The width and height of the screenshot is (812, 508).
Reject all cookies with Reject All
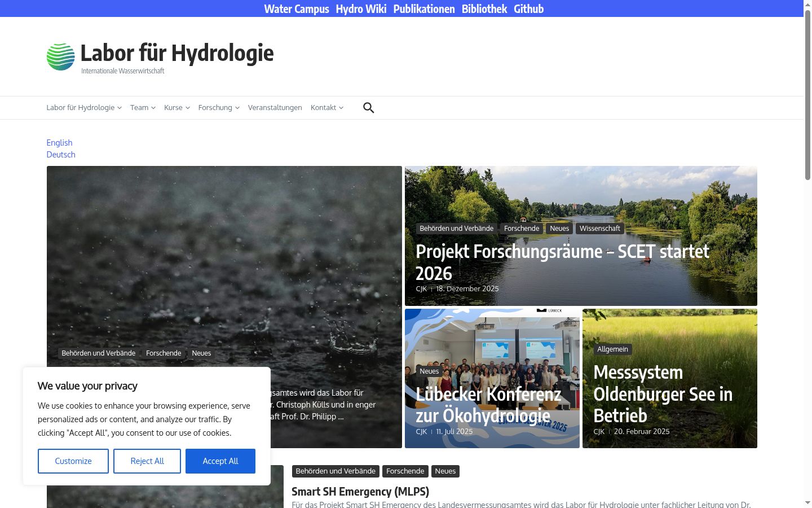147,461
